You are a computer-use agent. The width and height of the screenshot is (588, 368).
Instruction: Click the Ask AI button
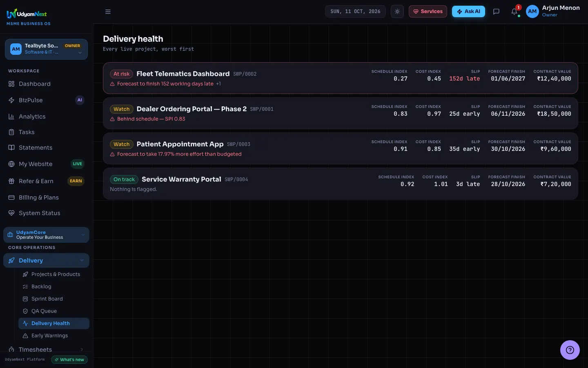click(468, 11)
